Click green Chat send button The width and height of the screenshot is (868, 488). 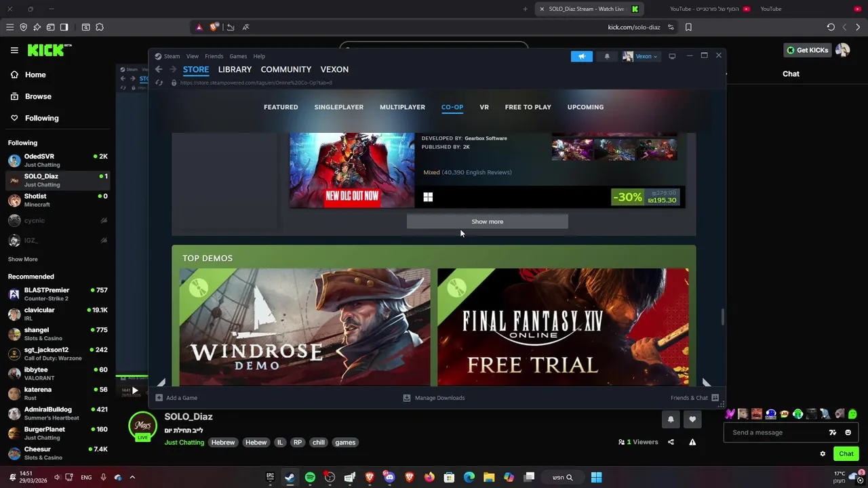[846, 453]
